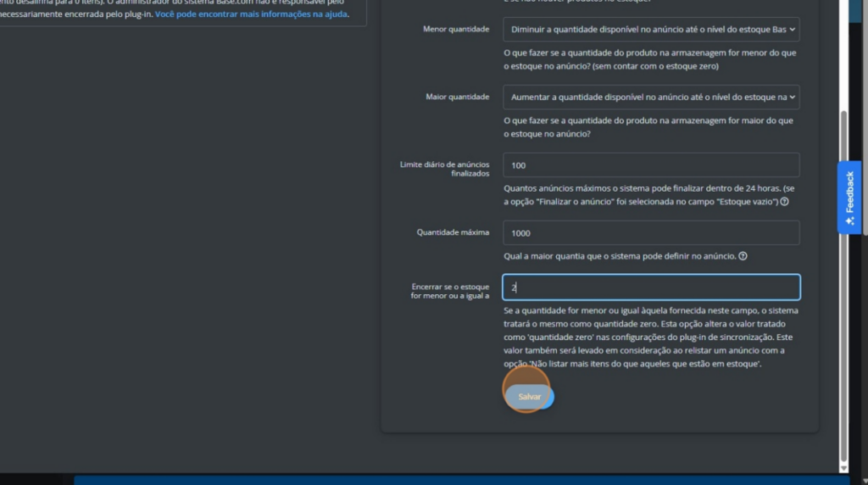Click the help icon beside "definir no anúncio"
868x485 pixels.
coord(743,256)
